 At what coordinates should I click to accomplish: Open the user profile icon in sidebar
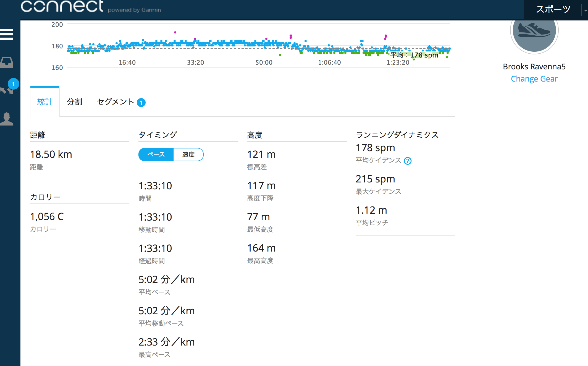7,119
